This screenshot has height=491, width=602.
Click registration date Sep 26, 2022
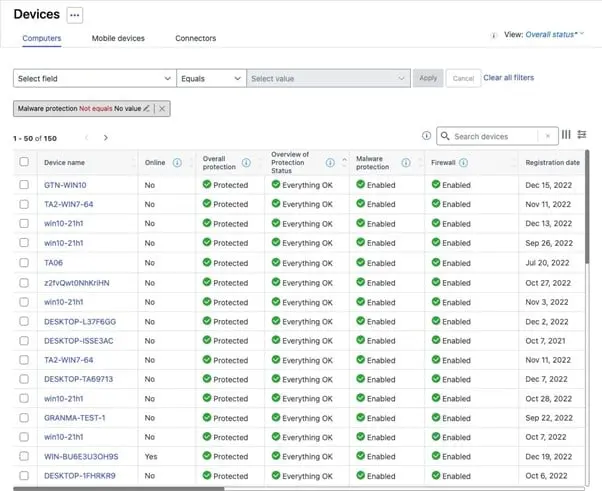click(x=549, y=243)
